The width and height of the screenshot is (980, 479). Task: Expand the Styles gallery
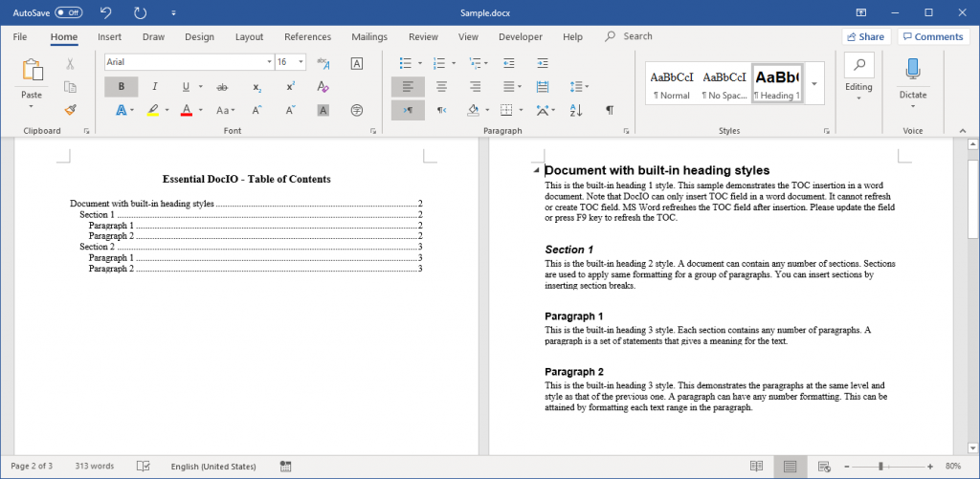click(x=814, y=84)
